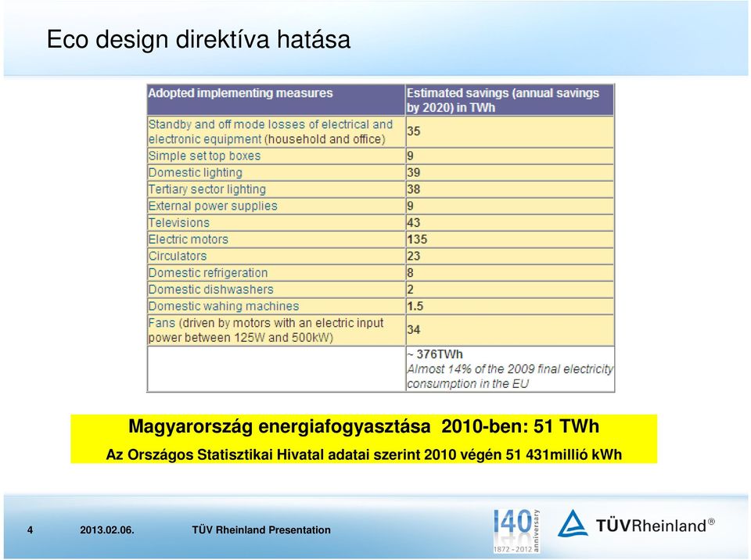
Task: Click "Magyarország energiafogyasztása 2010-ben" headline
Action: coord(364,426)
